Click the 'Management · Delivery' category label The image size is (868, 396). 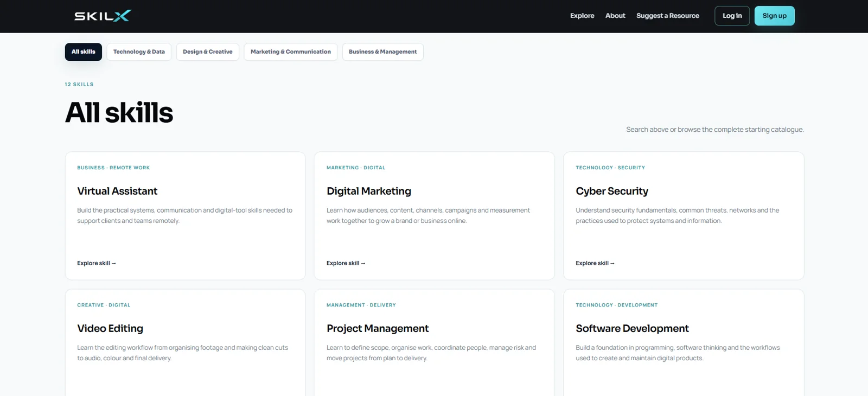click(x=361, y=305)
